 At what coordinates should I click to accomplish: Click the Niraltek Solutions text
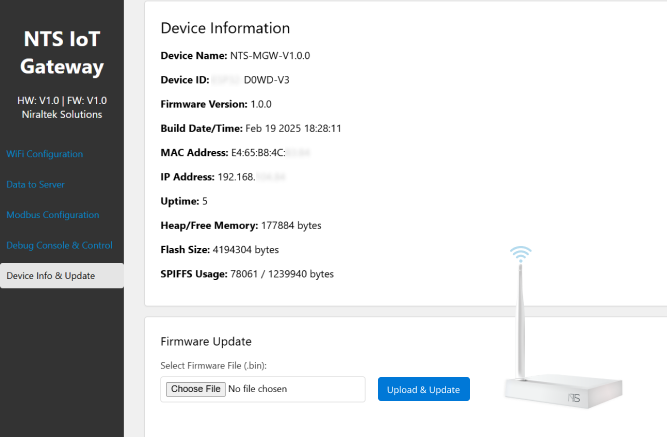62,115
